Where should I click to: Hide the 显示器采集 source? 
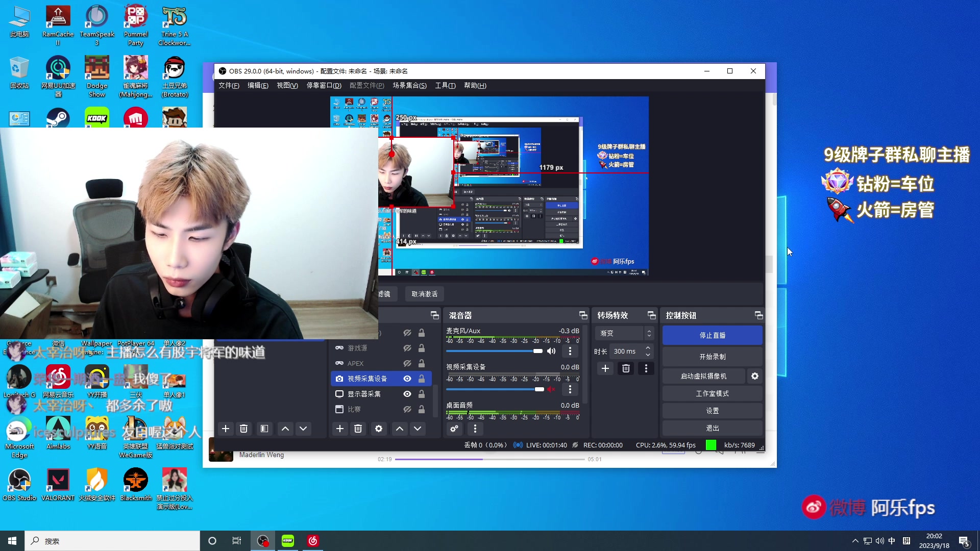point(407,394)
